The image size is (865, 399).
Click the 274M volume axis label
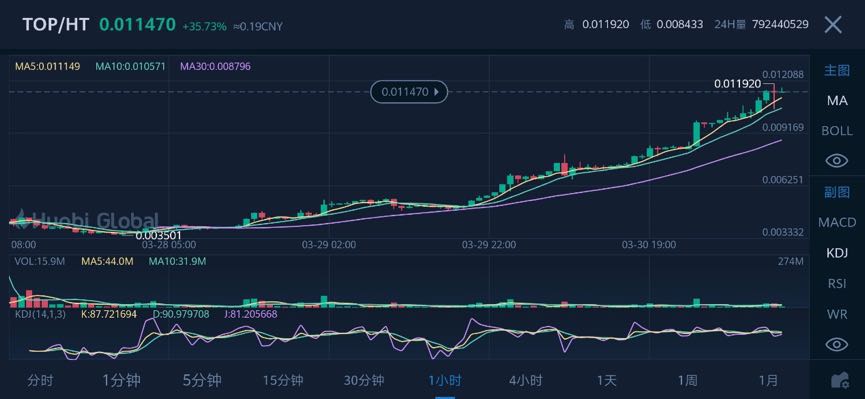pyautogui.click(x=792, y=261)
